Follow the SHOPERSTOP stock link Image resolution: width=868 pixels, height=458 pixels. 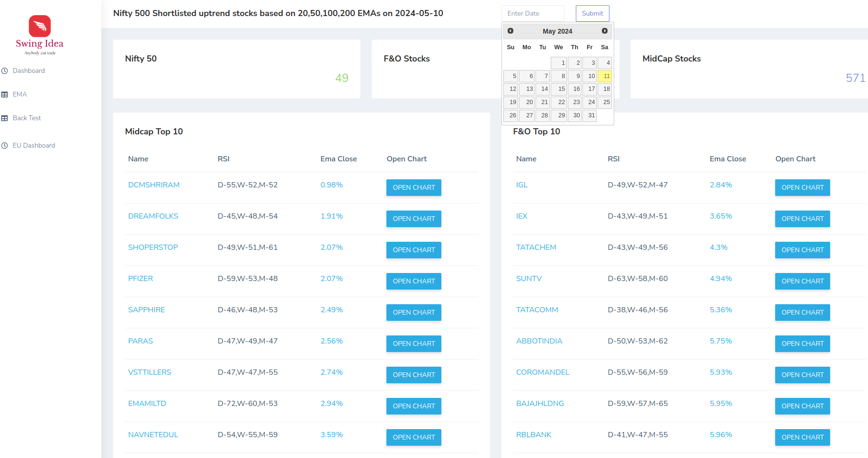point(153,247)
